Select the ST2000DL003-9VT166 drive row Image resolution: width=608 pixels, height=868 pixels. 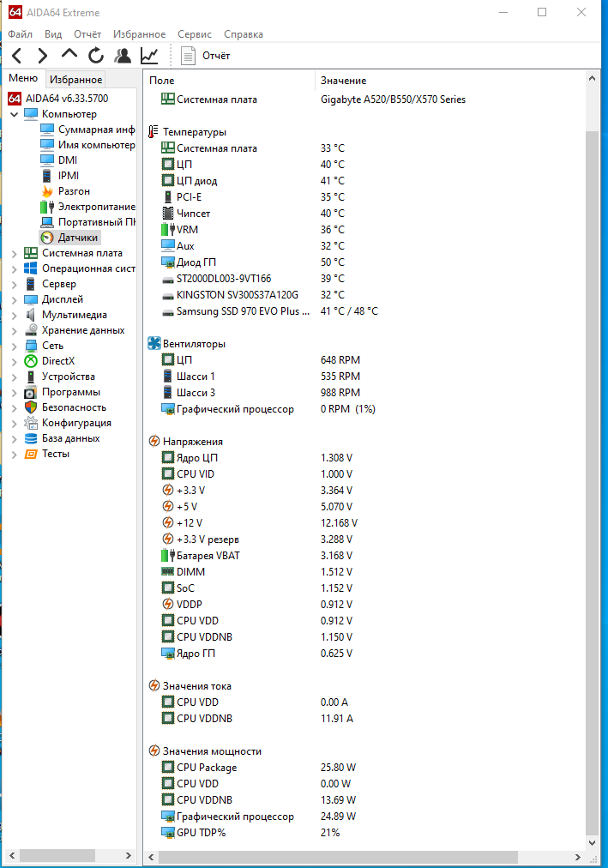pos(364,279)
